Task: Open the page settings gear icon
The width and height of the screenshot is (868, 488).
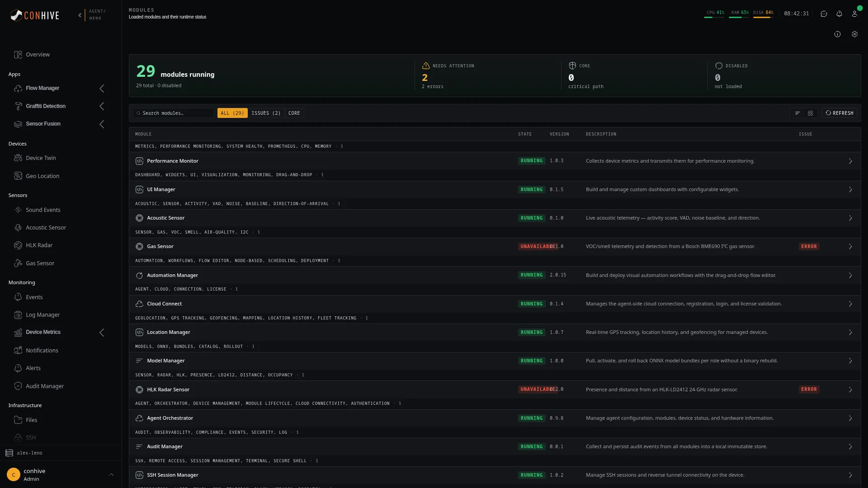Action: click(854, 34)
